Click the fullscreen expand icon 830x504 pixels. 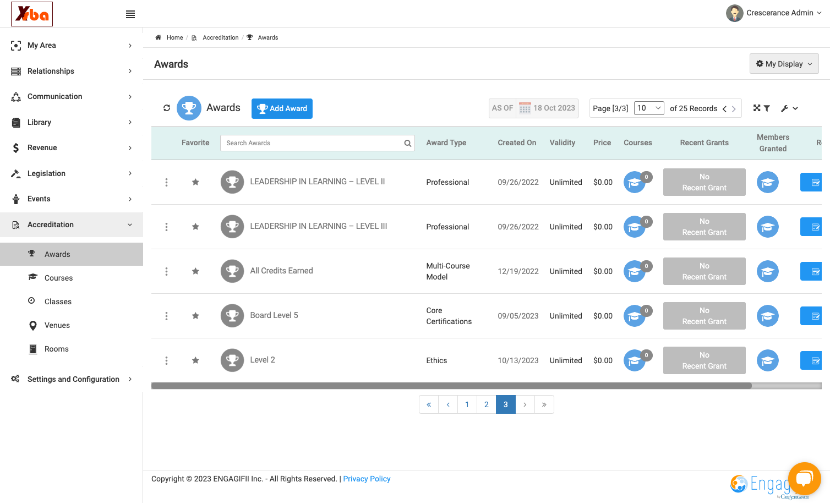(x=757, y=108)
